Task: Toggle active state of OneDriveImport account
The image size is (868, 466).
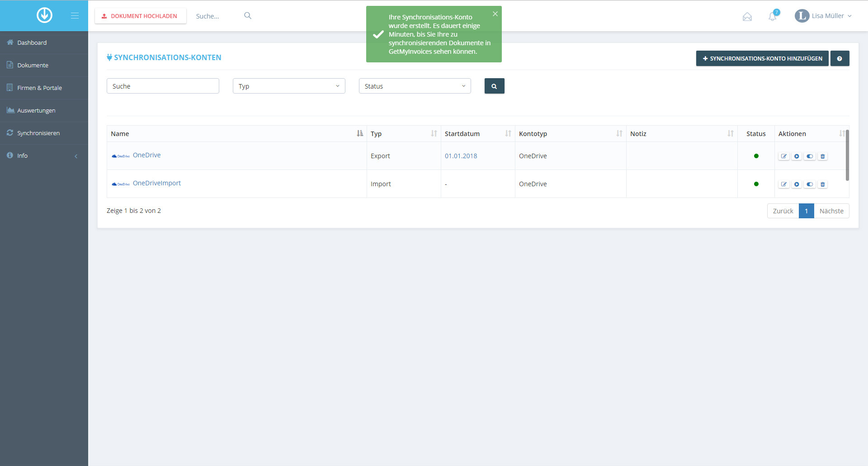Action: [810, 184]
